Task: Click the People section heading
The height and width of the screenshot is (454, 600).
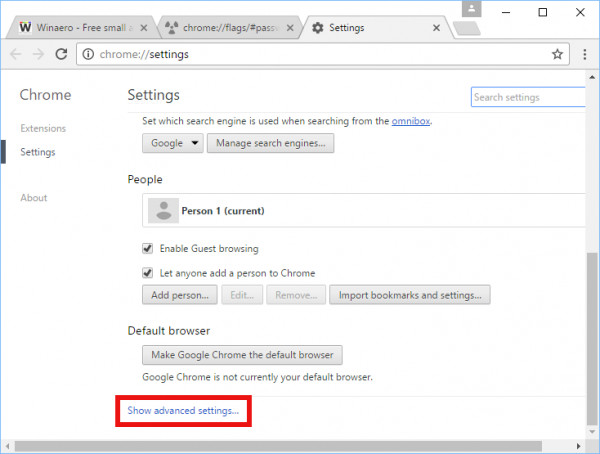Action: tap(145, 179)
